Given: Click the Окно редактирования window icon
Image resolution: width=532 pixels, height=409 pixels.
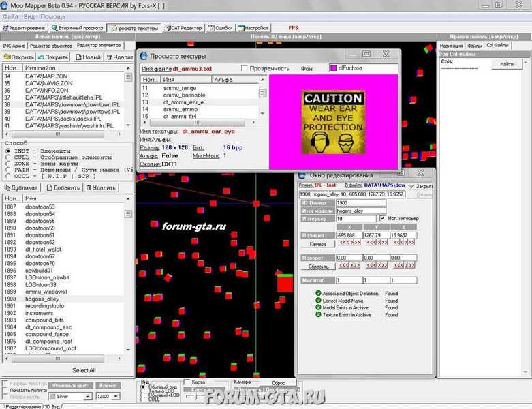Looking at the screenshot, I should (302, 175).
